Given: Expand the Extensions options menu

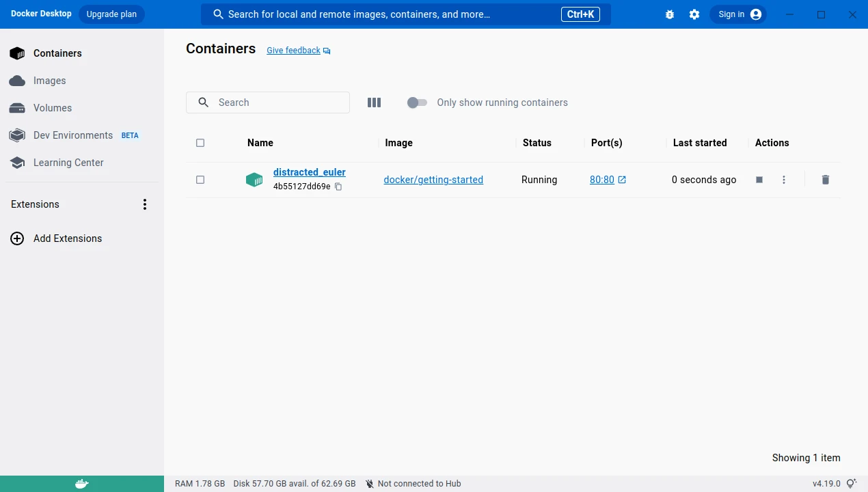Looking at the screenshot, I should (144, 204).
